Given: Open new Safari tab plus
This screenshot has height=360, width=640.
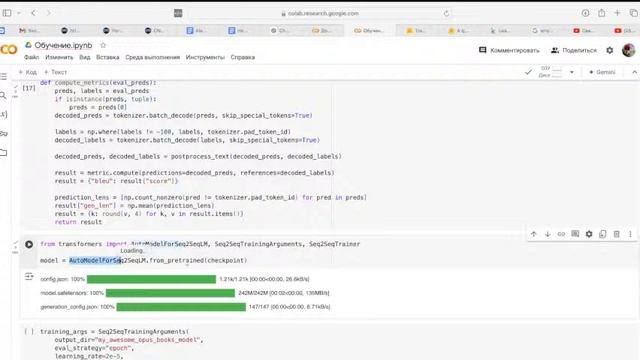Looking at the screenshot, I should [x=617, y=13].
